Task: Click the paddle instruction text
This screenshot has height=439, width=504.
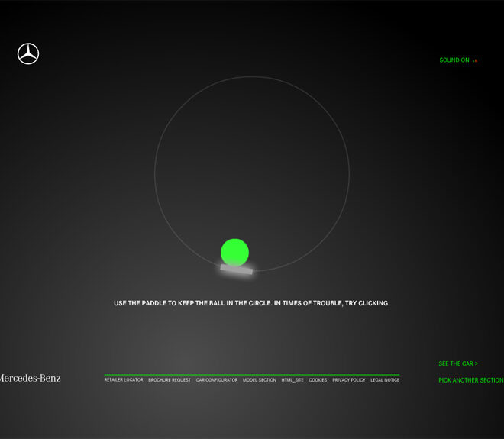Action: 252,303
